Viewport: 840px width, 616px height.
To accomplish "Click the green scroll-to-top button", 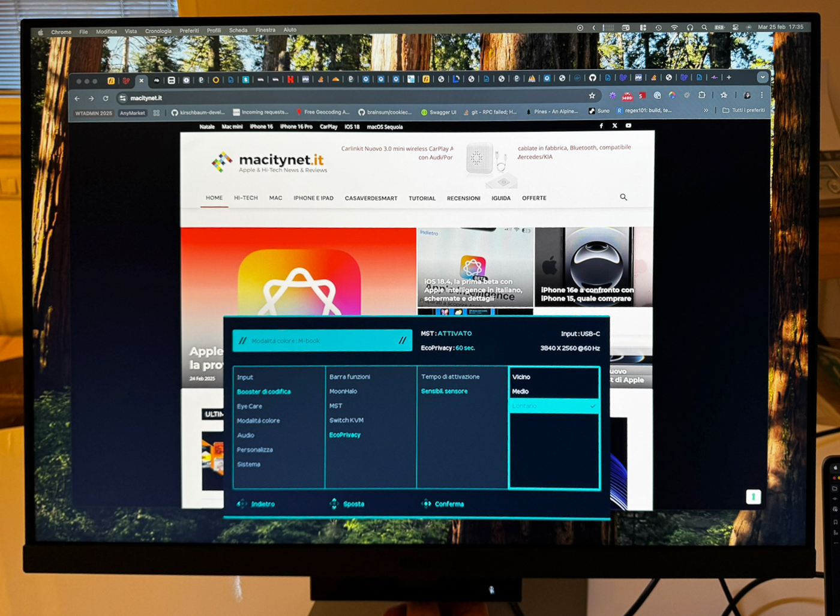I will [x=754, y=497].
